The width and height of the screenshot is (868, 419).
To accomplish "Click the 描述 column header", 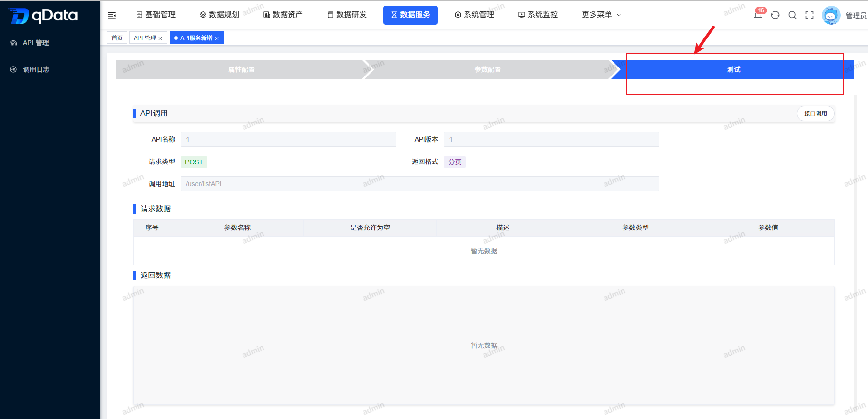I will (503, 228).
